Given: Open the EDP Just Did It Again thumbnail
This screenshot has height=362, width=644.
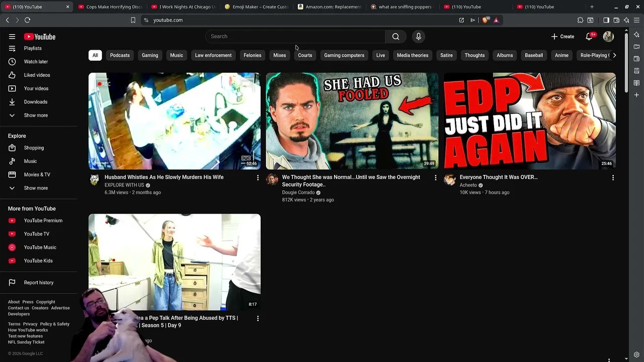Looking at the screenshot, I should pos(529,121).
